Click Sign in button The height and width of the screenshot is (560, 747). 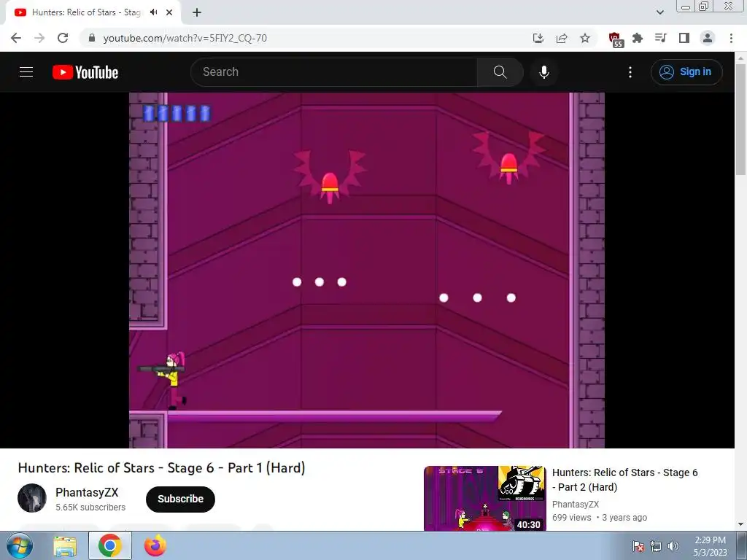686,72
